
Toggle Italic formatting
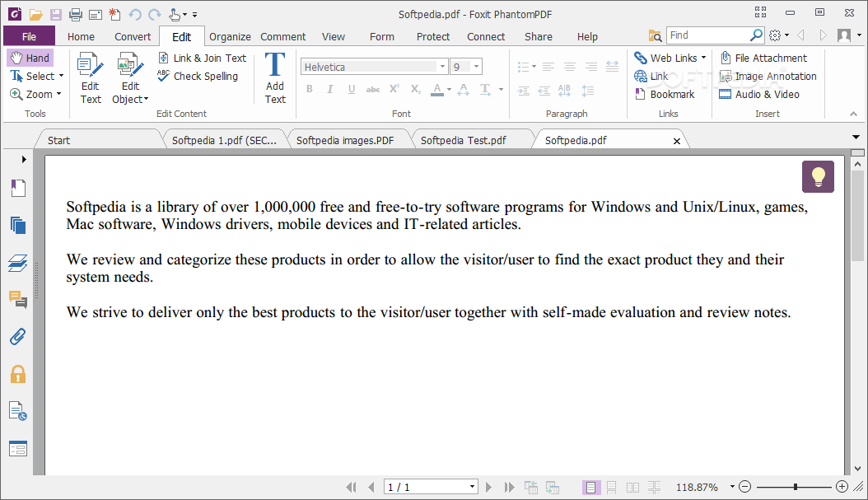[330, 89]
